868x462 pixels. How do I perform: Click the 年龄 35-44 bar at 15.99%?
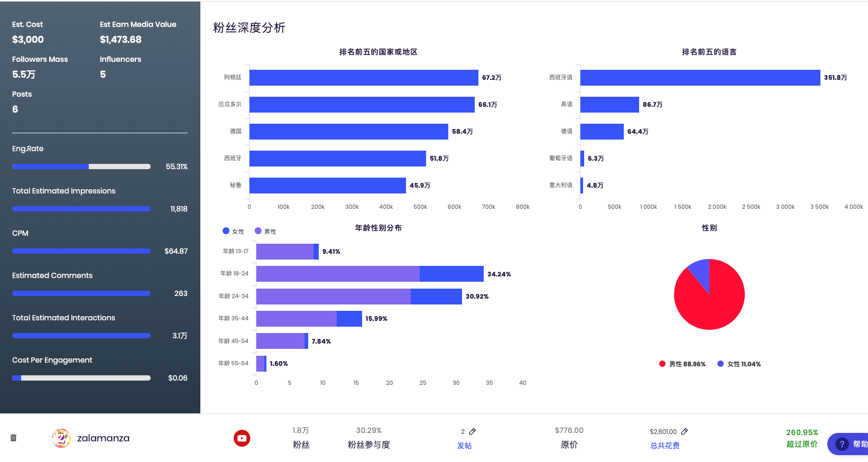point(309,319)
